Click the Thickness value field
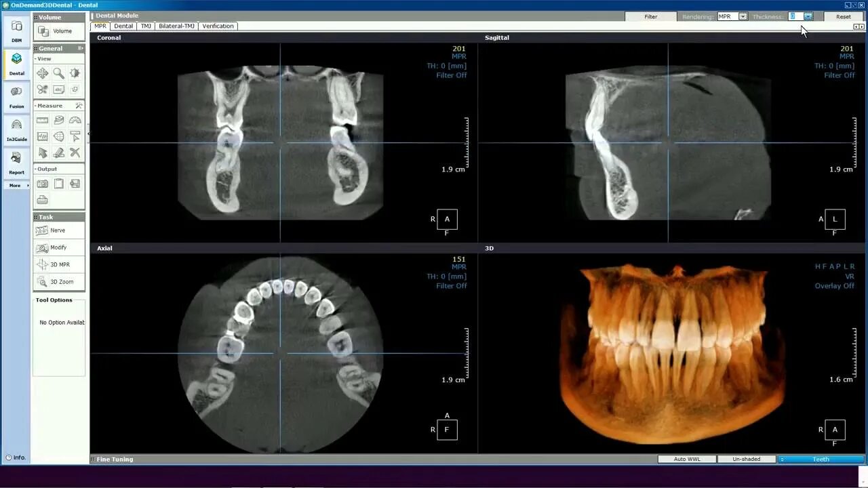868x488 pixels. [795, 16]
